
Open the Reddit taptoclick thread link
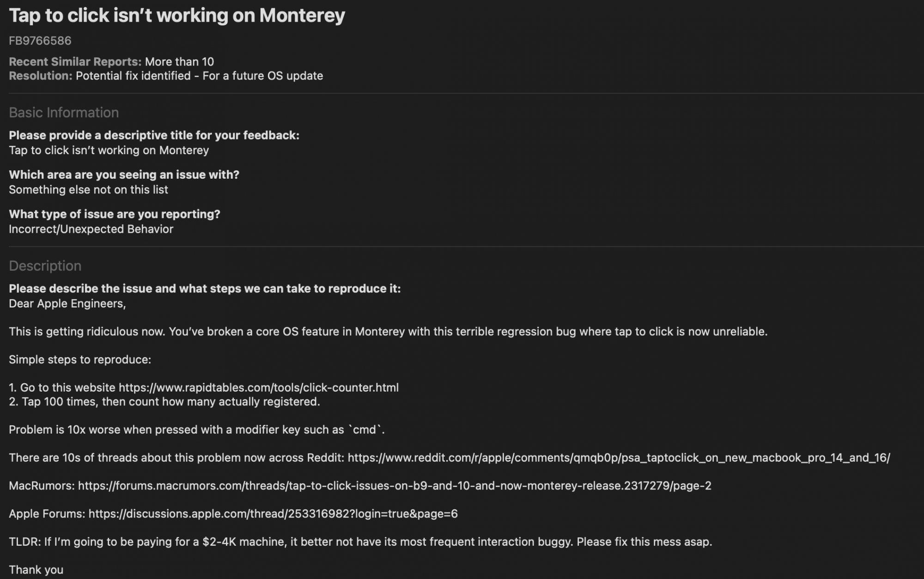tap(619, 458)
